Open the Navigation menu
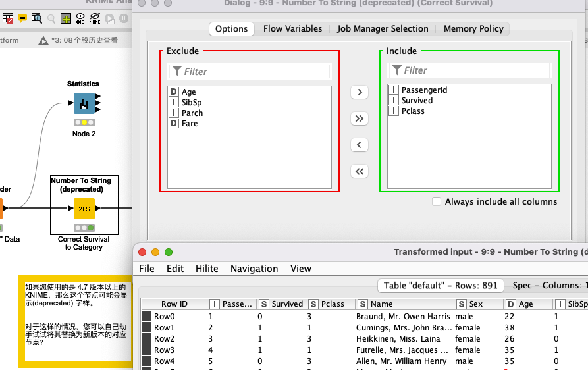This screenshot has height=370, width=588. point(254,269)
